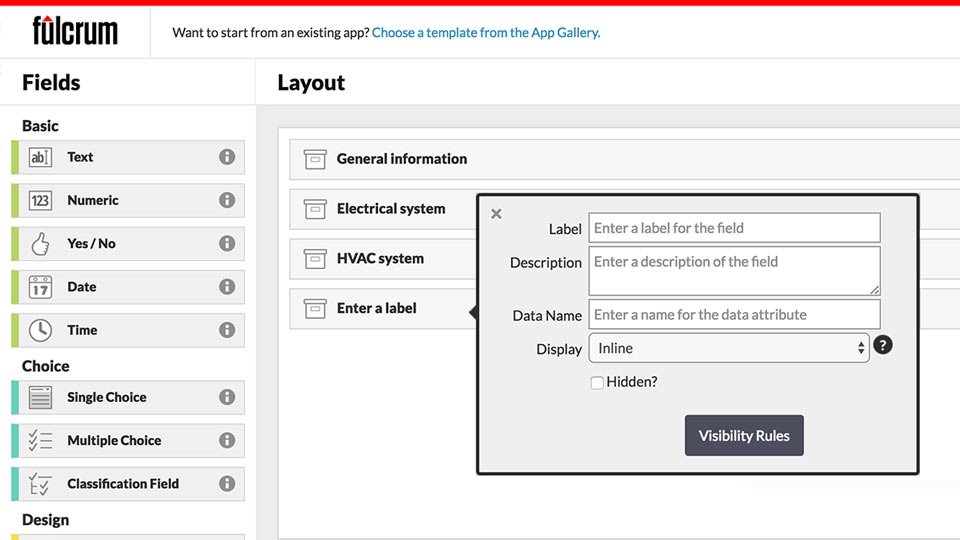Open the App Gallery template link
The width and height of the screenshot is (960, 540).
pos(486,32)
